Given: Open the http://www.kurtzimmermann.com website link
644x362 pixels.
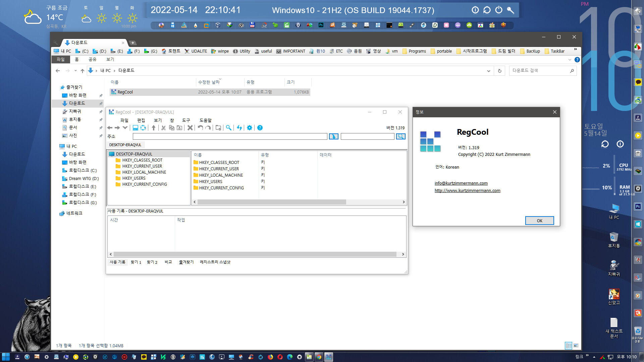Looking at the screenshot, I should coord(467,190).
